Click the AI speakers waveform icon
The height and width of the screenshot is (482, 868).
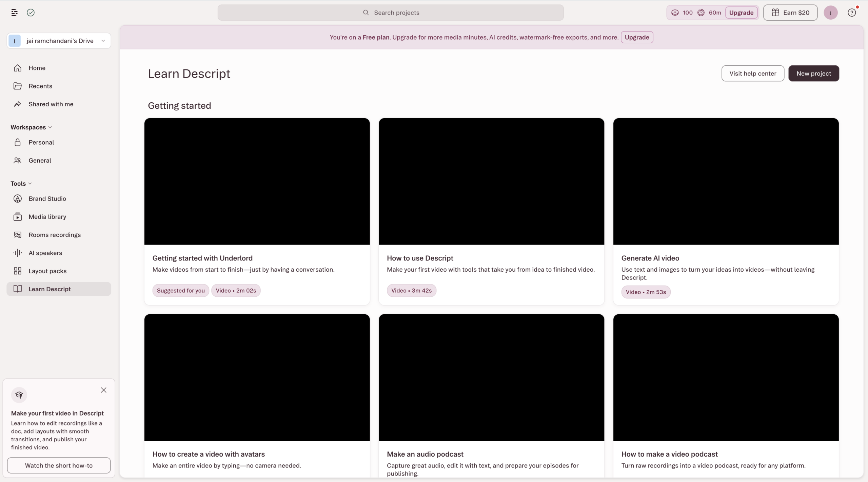[18, 253]
